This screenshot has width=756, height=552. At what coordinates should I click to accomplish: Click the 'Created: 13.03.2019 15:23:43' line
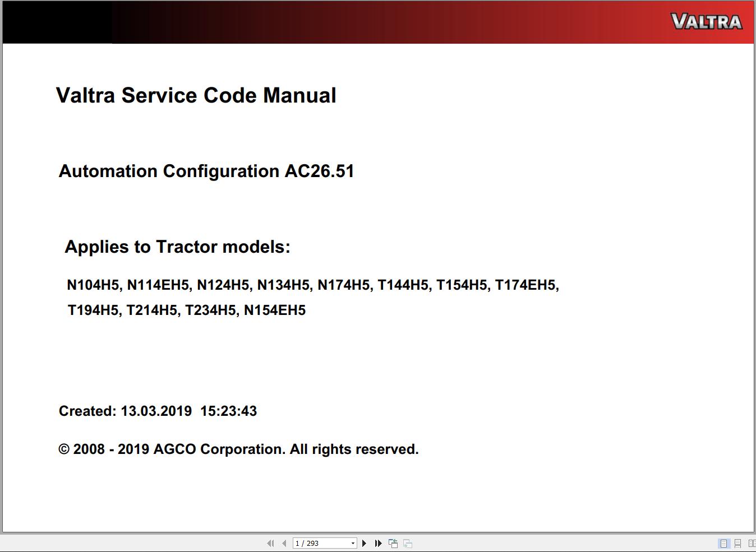[x=158, y=411]
